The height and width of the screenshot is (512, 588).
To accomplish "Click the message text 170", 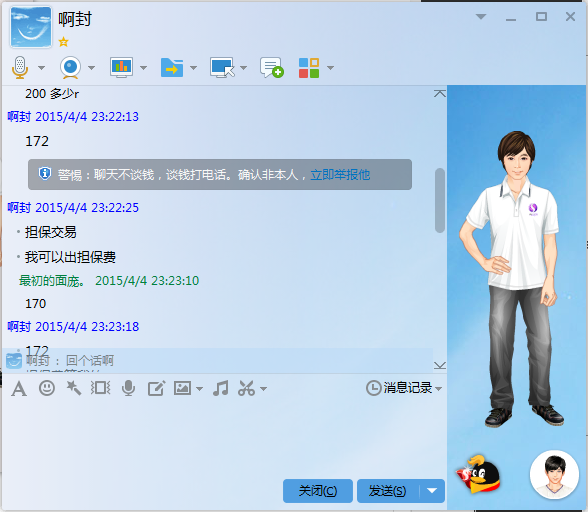I will coord(36,303).
